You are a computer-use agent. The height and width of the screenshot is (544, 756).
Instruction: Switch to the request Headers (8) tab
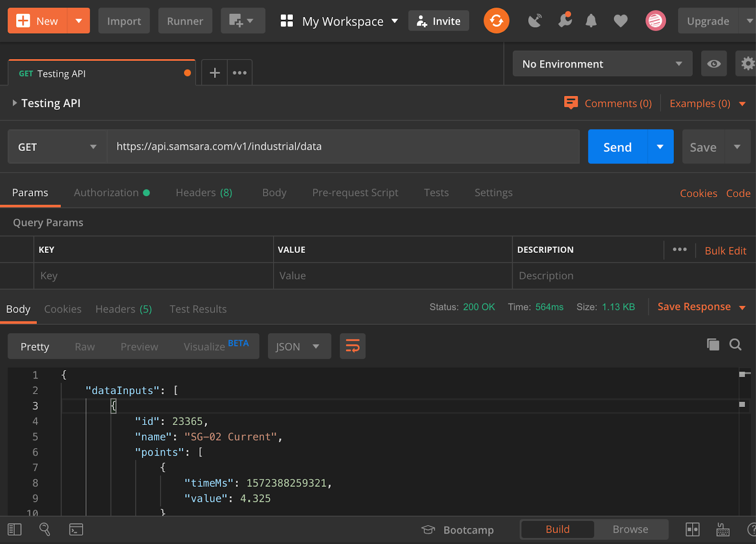tap(204, 193)
